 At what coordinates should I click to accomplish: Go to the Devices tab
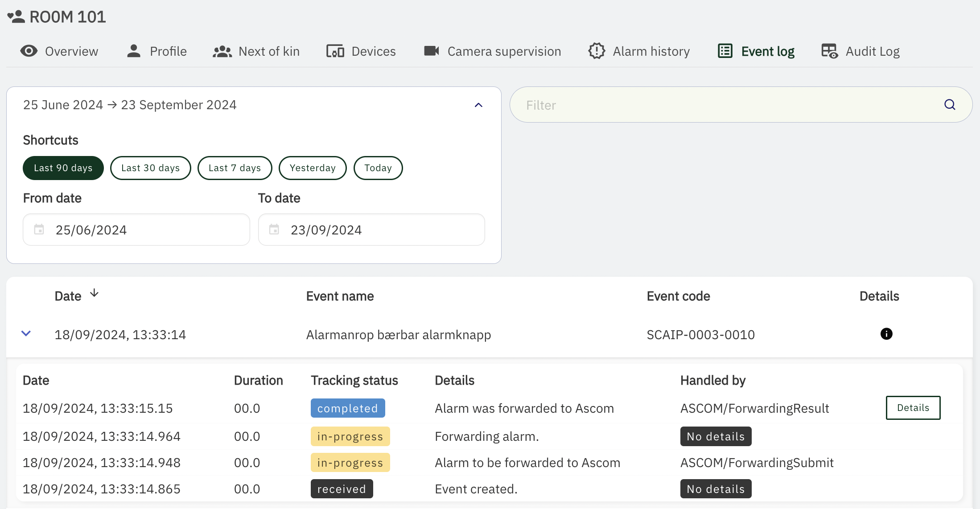click(x=361, y=51)
